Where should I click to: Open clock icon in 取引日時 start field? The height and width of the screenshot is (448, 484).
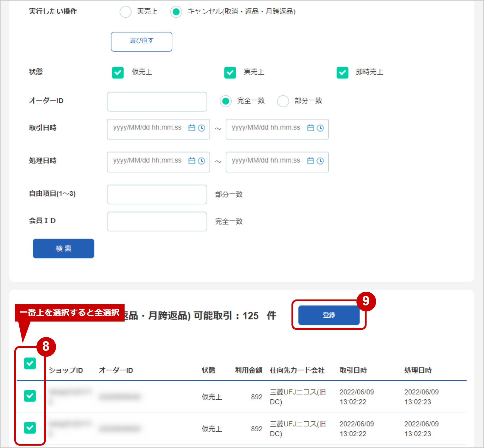pyautogui.click(x=201, y=128)
